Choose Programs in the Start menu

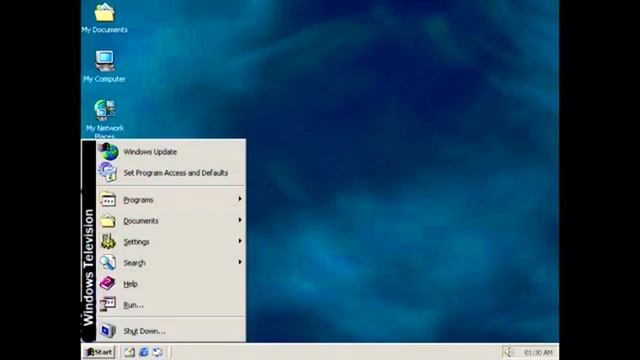(x=171, y=200)
